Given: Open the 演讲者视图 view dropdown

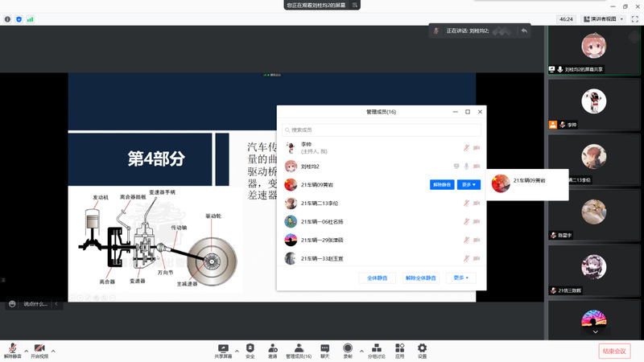Looking at the screenshot, I should click(x=603, y=19).
